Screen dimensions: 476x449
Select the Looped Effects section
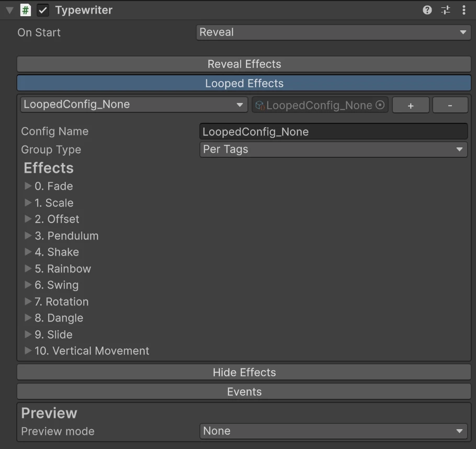pos(244,83)
